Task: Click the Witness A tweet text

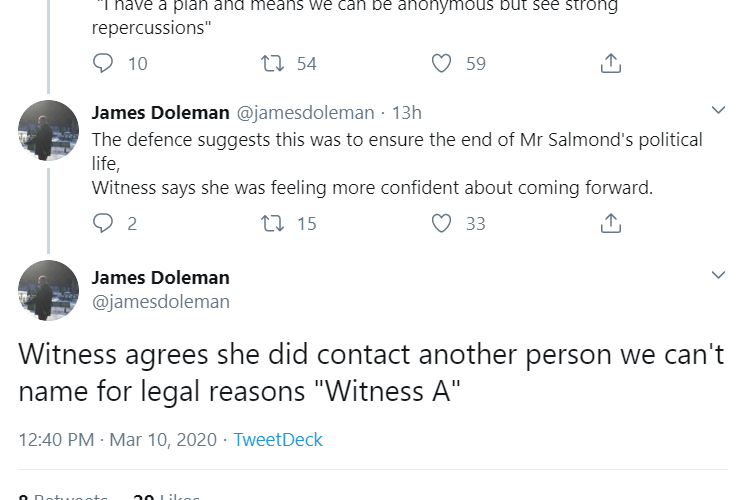Action: coord(370,371)
